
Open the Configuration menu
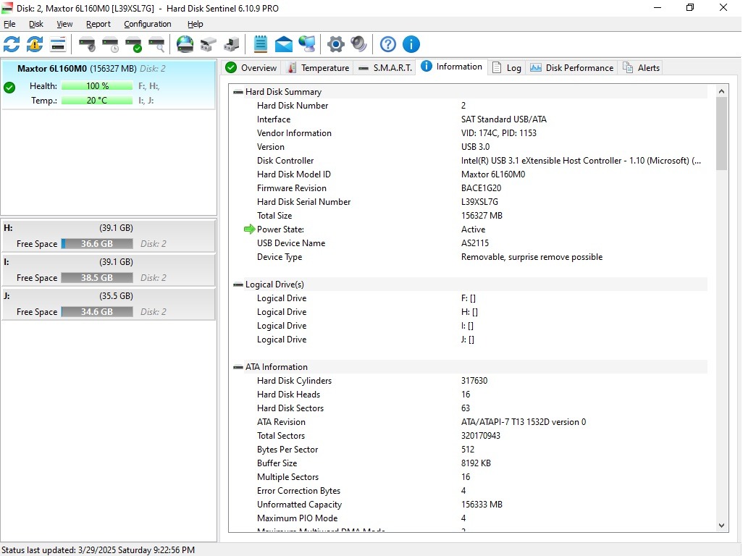[x=148, y=24]
